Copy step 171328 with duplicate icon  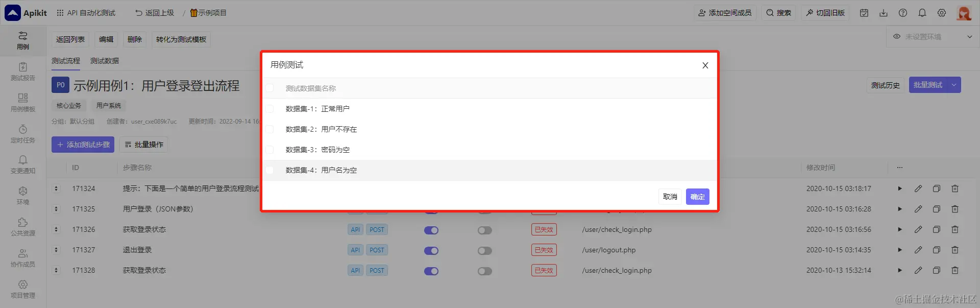[937, 270]
